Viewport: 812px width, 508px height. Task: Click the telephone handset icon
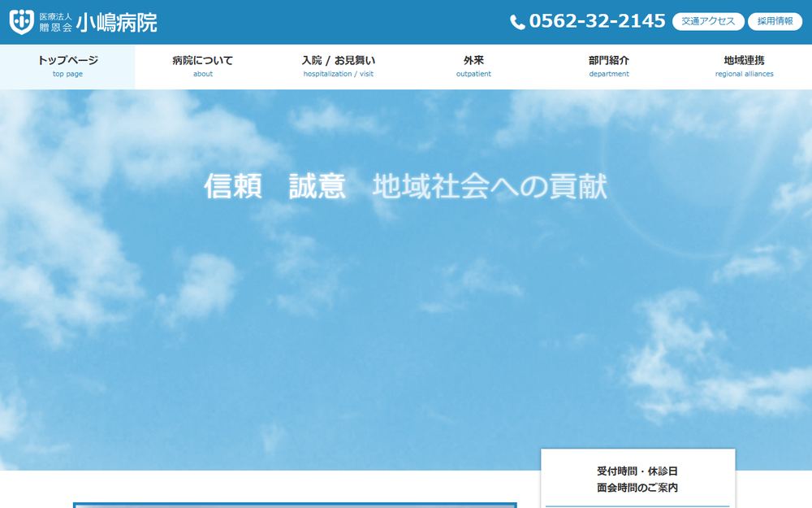pyautogui.click(x=517, y=22)
